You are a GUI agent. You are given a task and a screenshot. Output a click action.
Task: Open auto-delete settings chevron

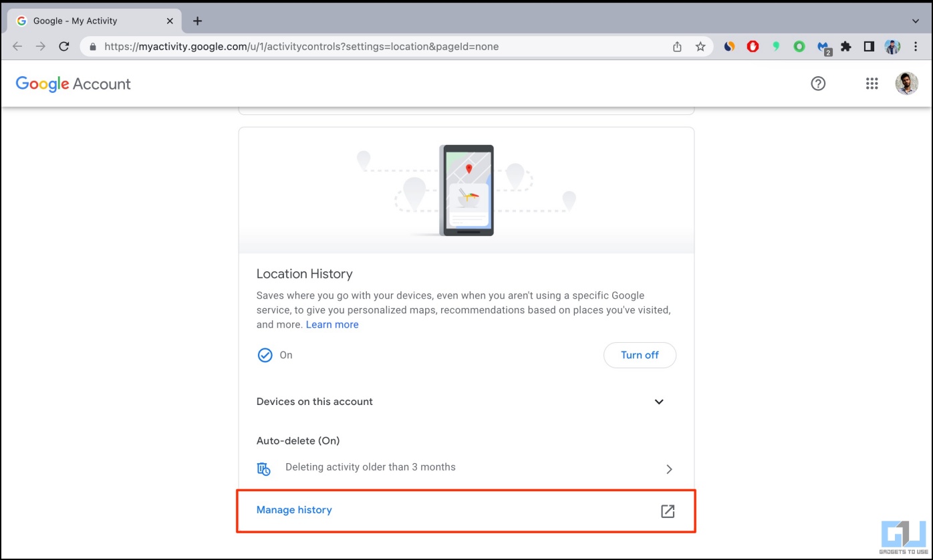tap(669, 469)
